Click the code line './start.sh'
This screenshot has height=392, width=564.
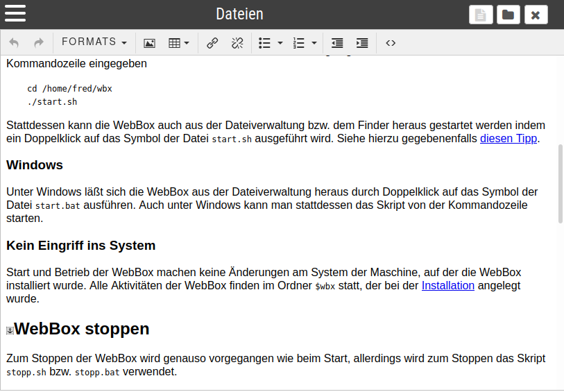(x=52, y=102)
